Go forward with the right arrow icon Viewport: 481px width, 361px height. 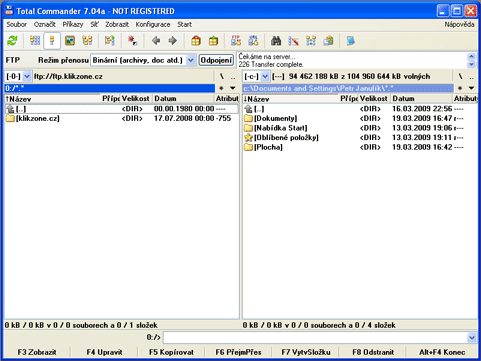[x=172, y=41]
